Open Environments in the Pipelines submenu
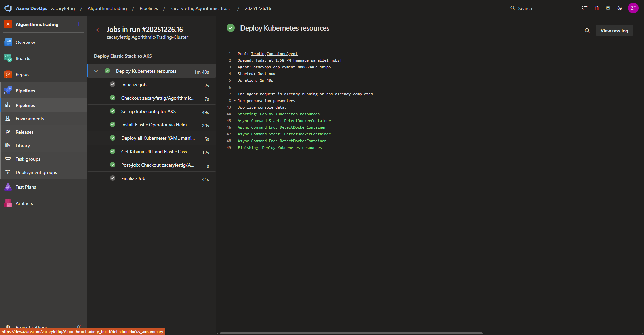This screenshot has height=335, width=644. 30,119
